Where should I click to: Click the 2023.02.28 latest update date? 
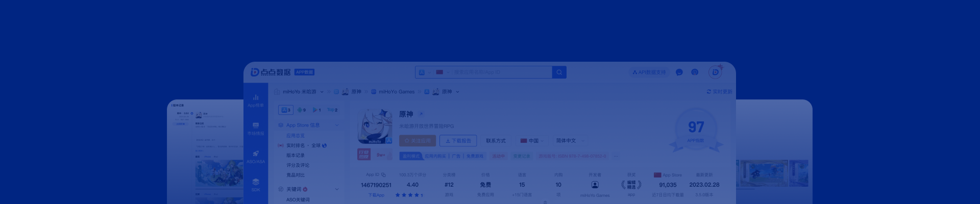pos(704,185)
